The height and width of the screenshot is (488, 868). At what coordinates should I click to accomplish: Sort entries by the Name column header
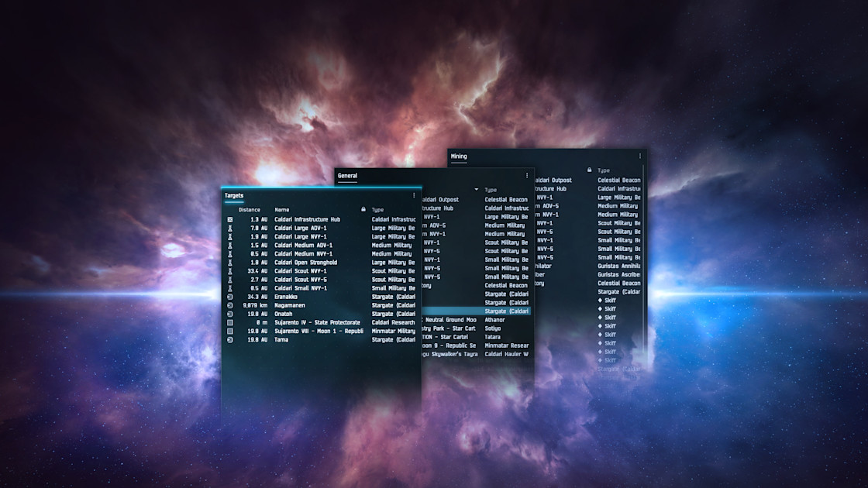pyautogui.click(x=282, y=210)
